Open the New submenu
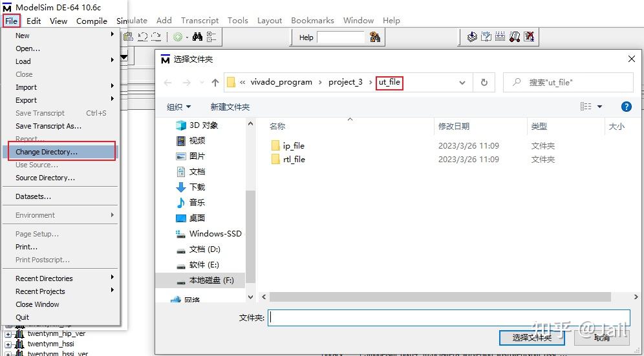 61,36
